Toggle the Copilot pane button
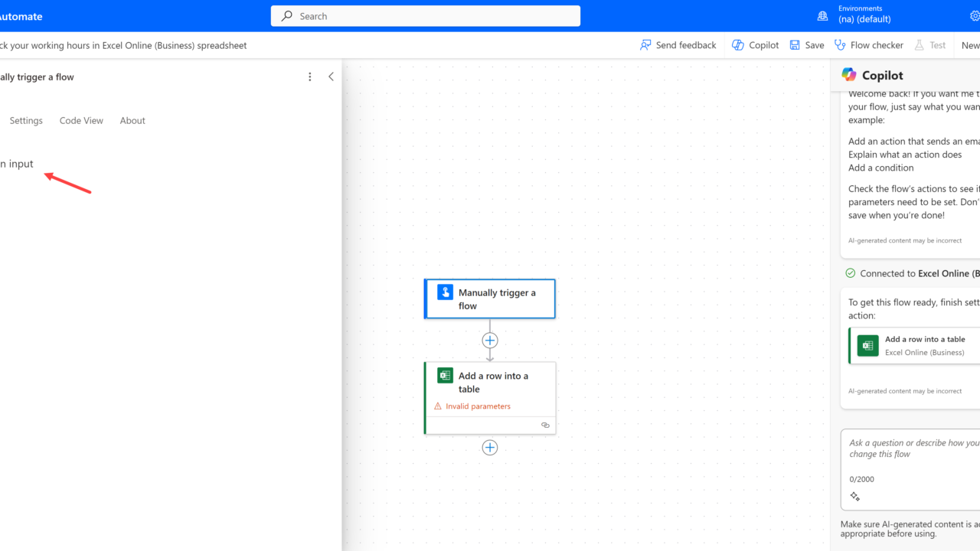The height and width of the screenshot is (551, 980). [x=755, y=45]
